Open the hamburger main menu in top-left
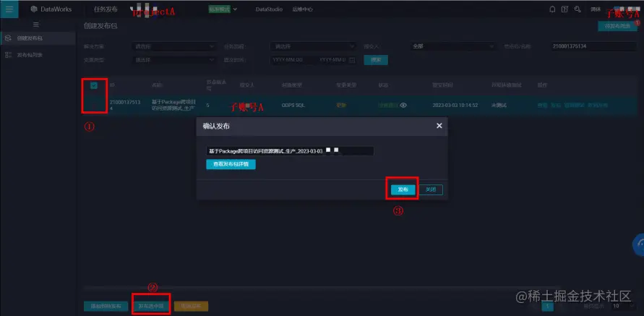644x316 pixels. pyautogui.click(x=9, y=9)
